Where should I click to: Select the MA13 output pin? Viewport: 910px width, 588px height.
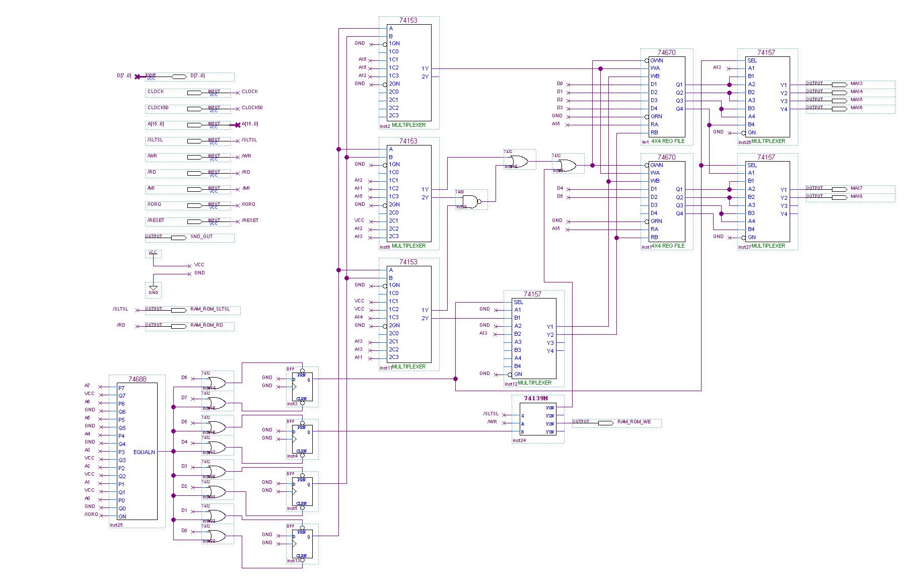coord(850,85)
